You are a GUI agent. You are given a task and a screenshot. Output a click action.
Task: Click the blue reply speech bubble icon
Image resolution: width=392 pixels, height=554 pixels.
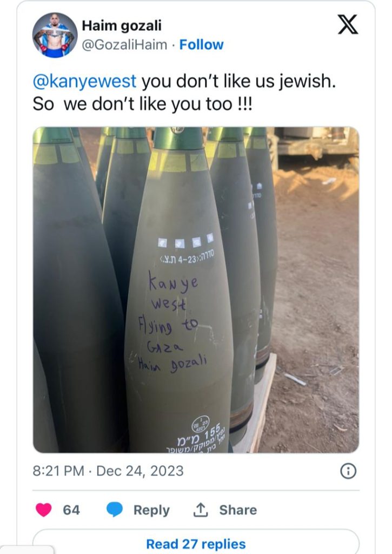click(x=115, y=510)
